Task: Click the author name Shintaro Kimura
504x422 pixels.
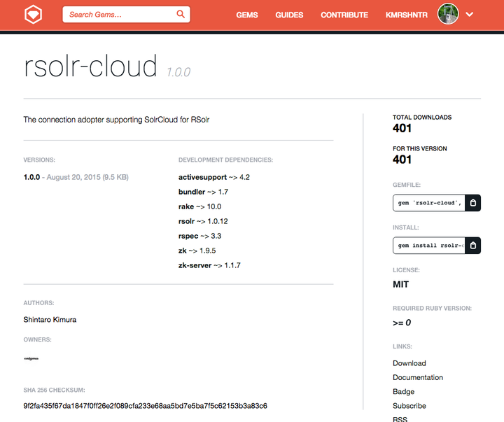Action: [x=50, y=320]
